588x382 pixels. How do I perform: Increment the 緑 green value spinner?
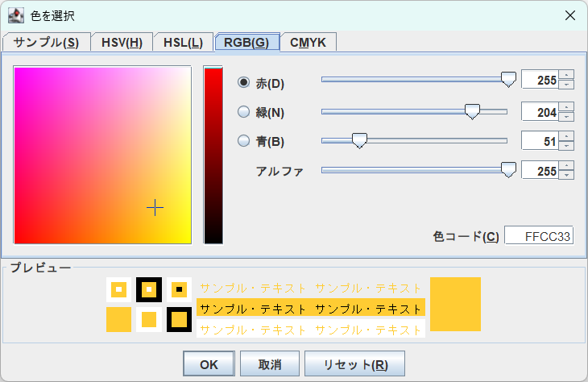tap(566, 107)
